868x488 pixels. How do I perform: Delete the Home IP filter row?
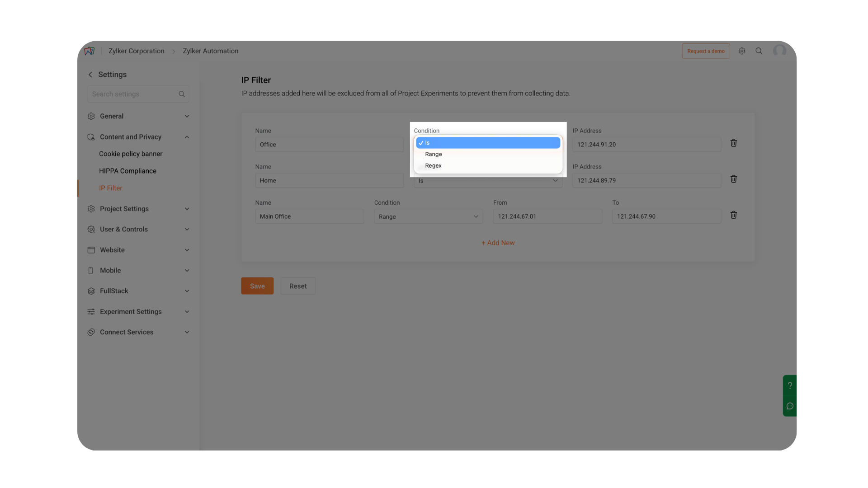coord(733,179)
